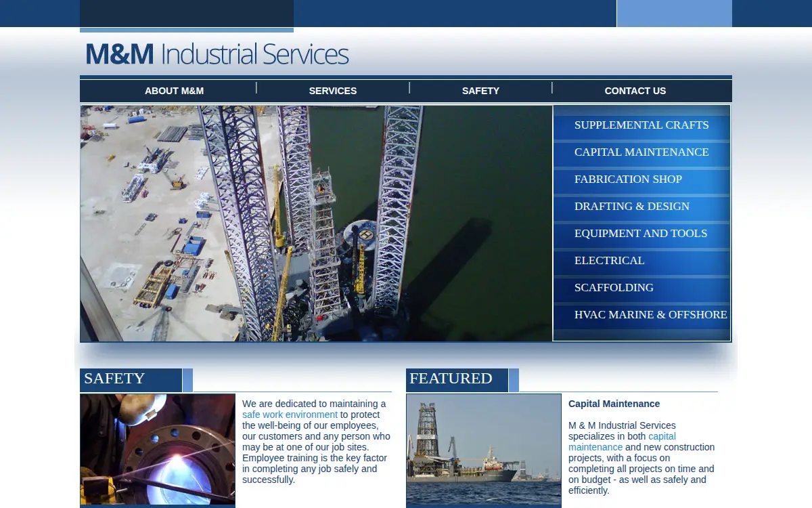The image size is (812, 508).
Task: Click the FEATURED section heading
Action: pyautogui.click(x=451, y=379)
